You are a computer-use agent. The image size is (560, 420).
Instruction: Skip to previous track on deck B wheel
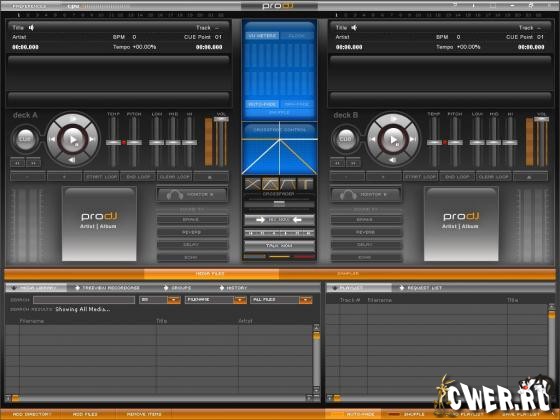pyautogui.click(x=373, y=139)
